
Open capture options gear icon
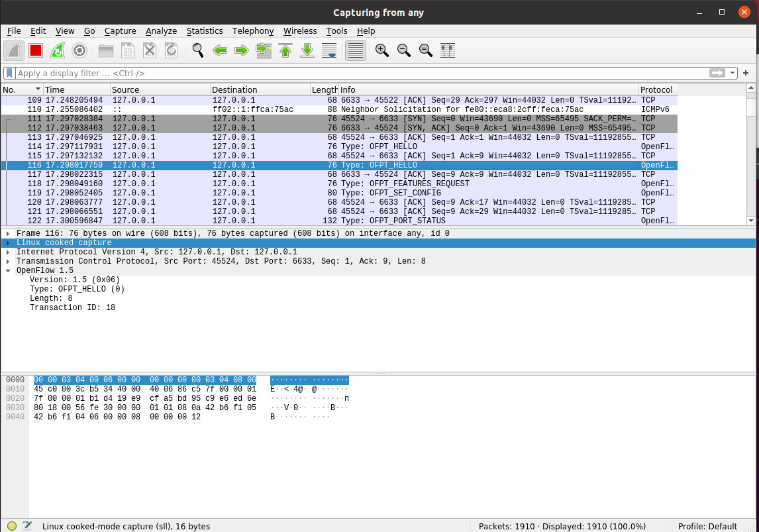[79, 50]
